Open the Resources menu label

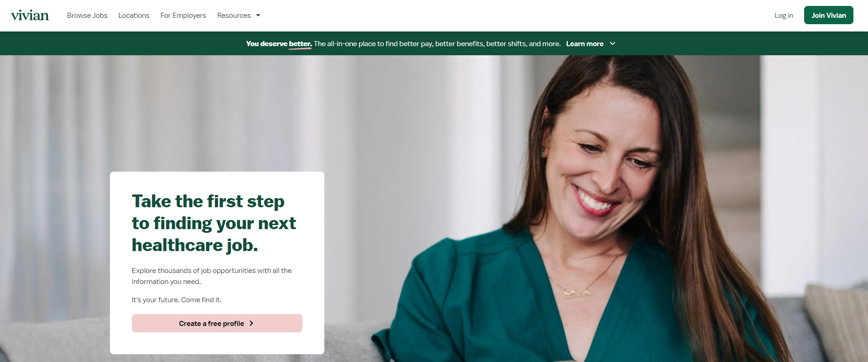[x=234, y=16]
